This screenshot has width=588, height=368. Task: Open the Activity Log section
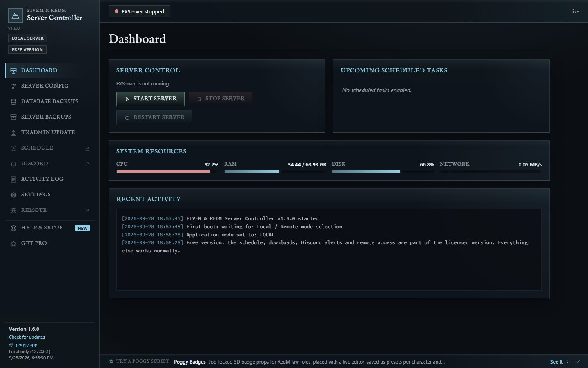[50, 179]
